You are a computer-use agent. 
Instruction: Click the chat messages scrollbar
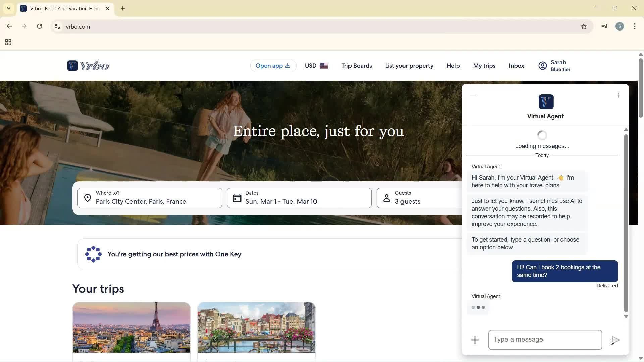626,223
